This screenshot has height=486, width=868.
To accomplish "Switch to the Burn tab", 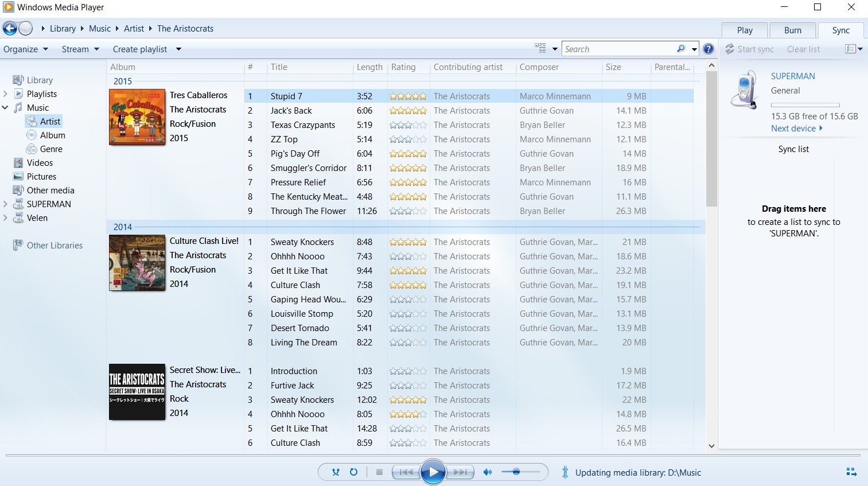I will pos(792,30).
